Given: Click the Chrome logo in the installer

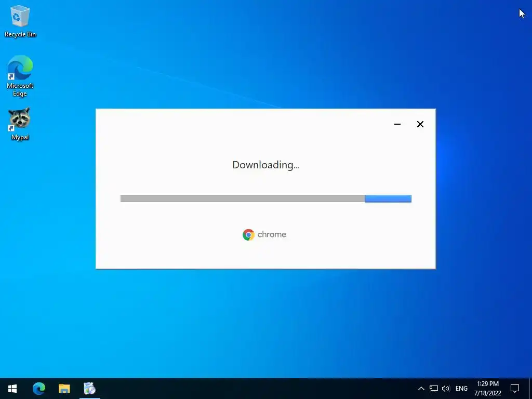Looking at the screenshot, I should [248, 235].
